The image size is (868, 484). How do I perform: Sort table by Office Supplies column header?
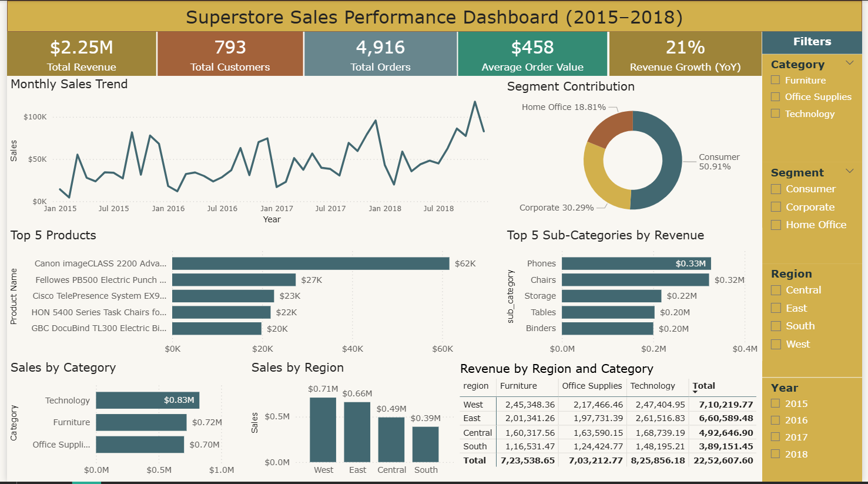click(x=591, y=386)
